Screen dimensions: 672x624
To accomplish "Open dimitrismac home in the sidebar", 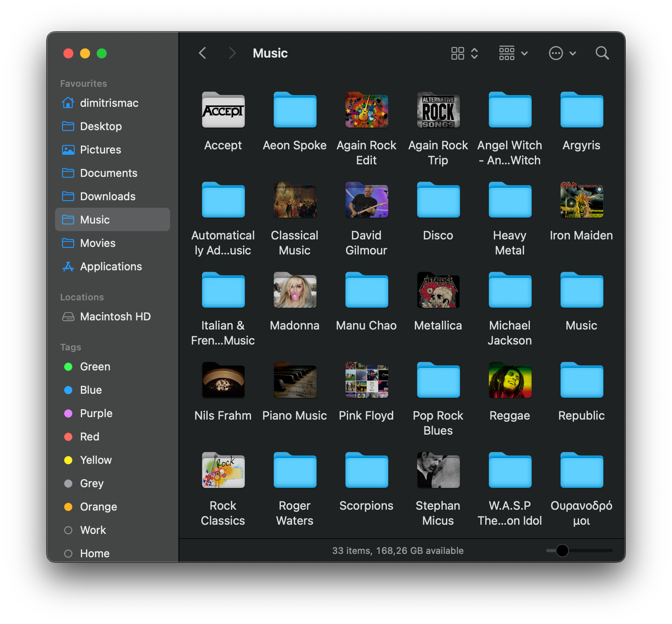I will tap(113, 103).
